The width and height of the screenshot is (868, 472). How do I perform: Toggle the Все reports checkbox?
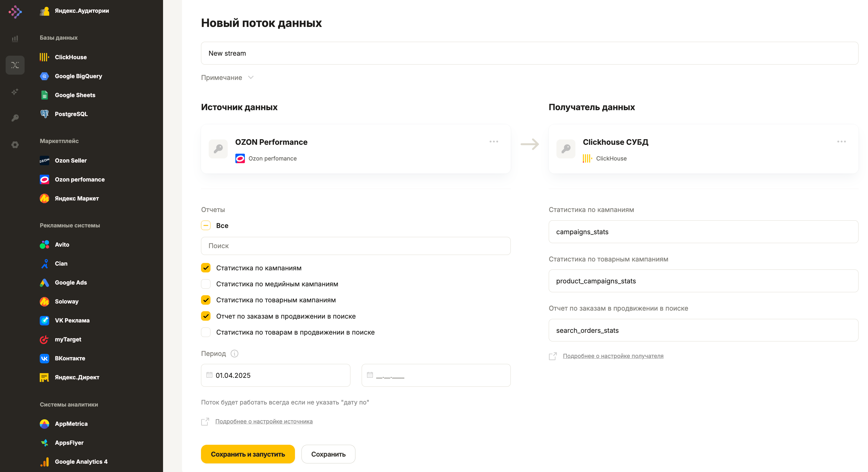pos(206,226)
